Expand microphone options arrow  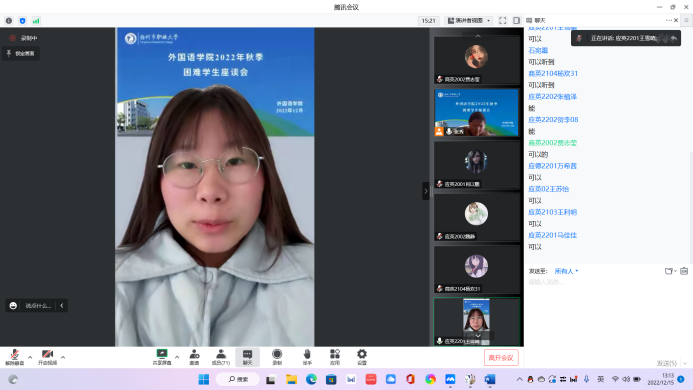30,357
